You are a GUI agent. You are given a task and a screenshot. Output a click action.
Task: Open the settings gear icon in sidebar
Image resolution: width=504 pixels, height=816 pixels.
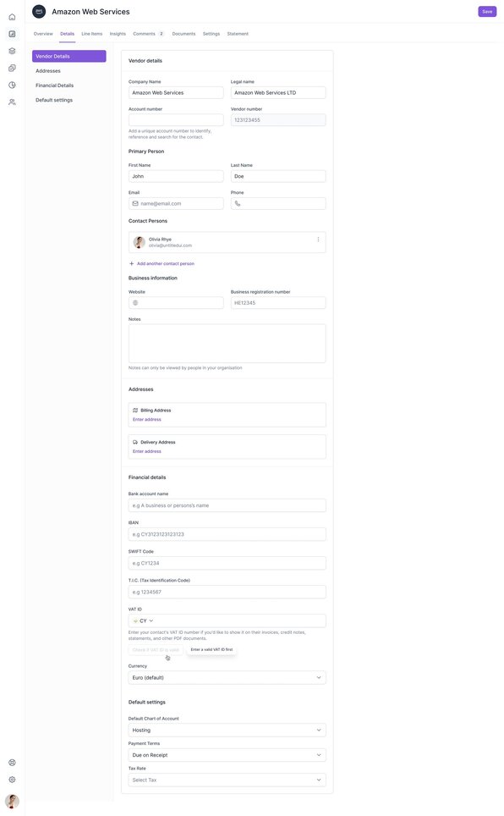coord(12,779)
